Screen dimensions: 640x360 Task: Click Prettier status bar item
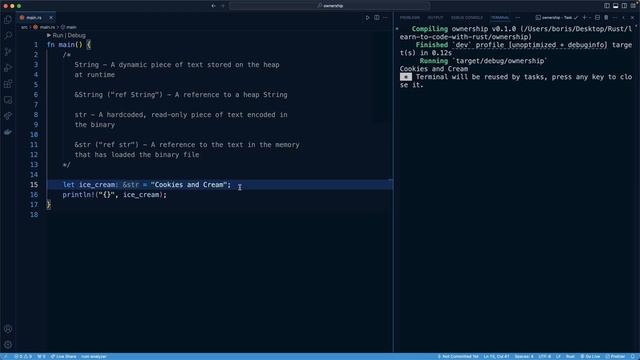pos(616,356)
